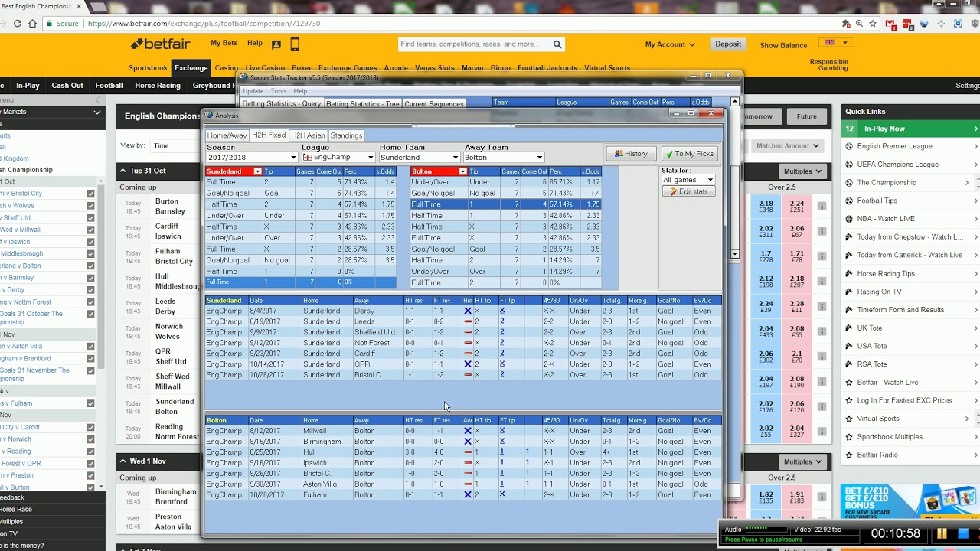The width and height of the screenshot is (980, 551).
Task: Click the Edit stats button
Action: tap(689, 191)
